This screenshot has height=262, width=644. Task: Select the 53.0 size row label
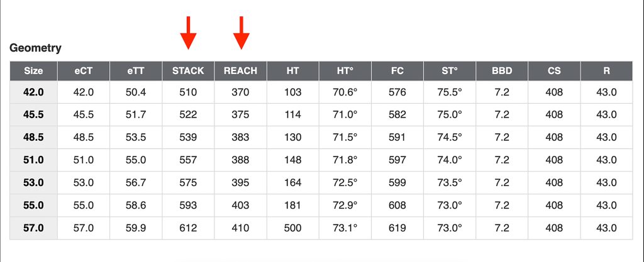(34, 182)
